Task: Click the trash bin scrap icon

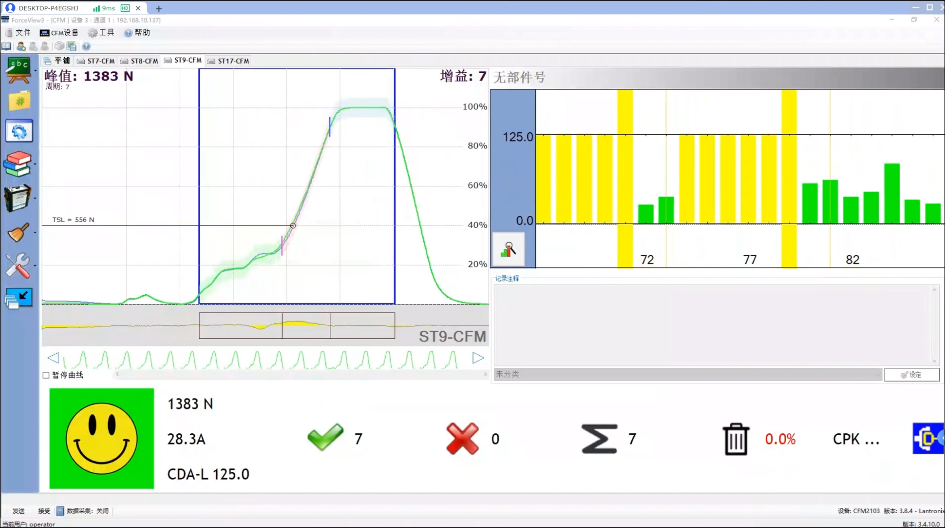Action: point(736,439)
